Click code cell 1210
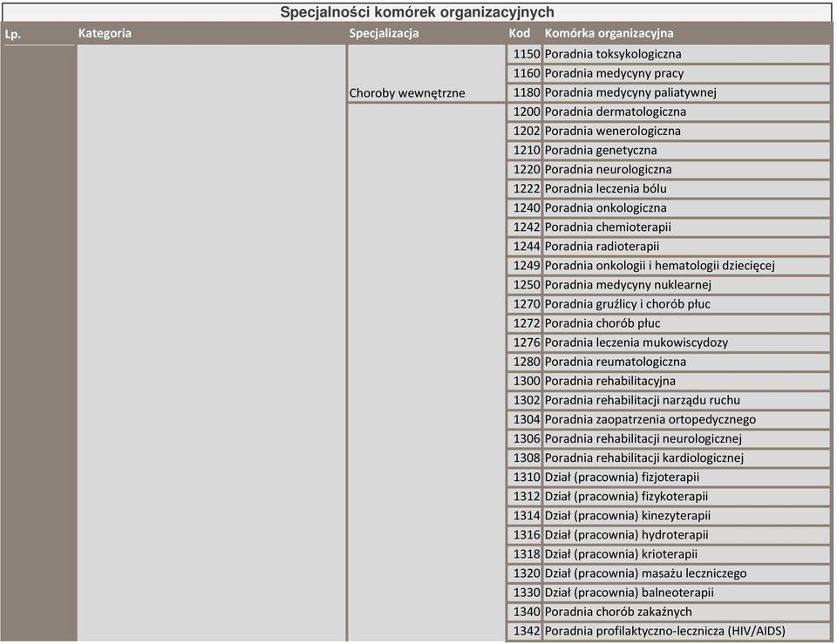The width and height of the screenshot is (837, 644). (524, 150)
